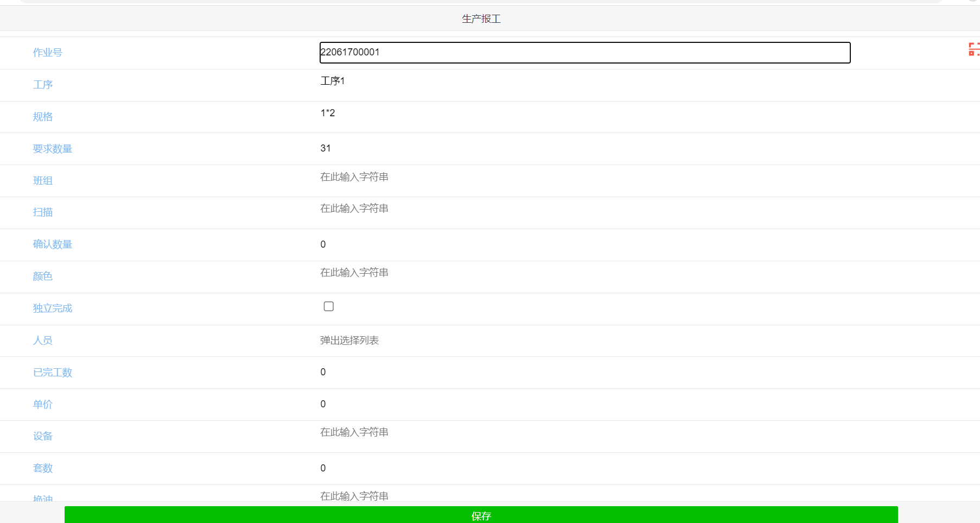Tick the 独立完成 checkbox

click(x=328, y=306)
